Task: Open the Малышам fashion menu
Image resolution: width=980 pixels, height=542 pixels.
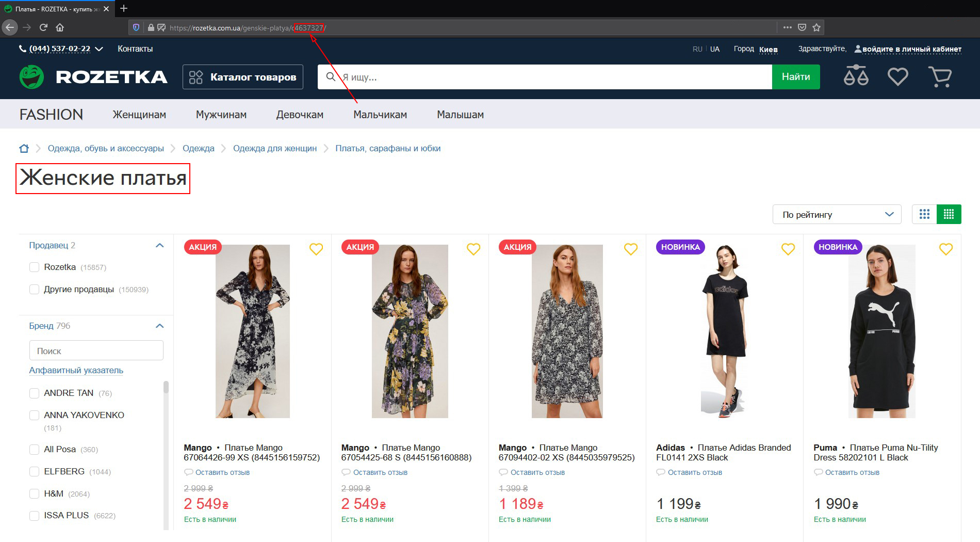Action: point(460,115)
